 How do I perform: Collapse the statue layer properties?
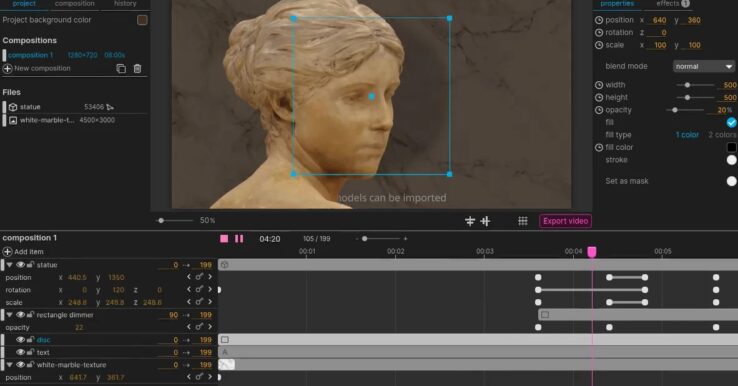click(9, 265)
